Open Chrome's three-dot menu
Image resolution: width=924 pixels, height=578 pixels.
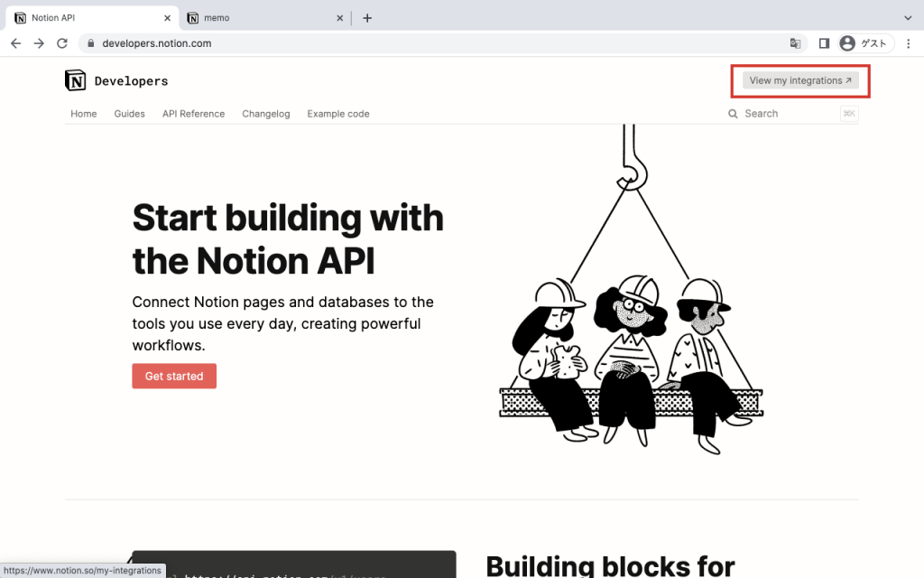pyautogui.click(x=908, y=43)
